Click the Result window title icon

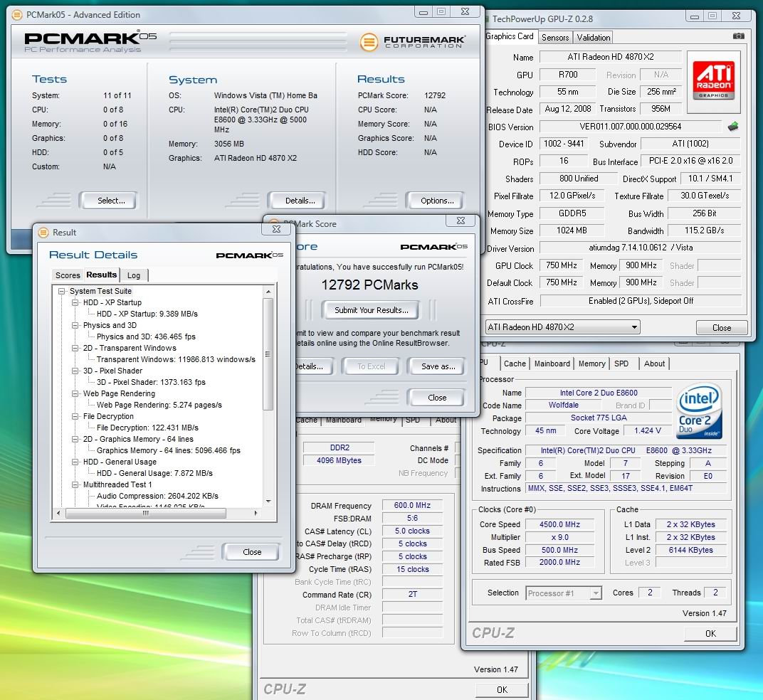pyautogui.click(x=43, y=233)
